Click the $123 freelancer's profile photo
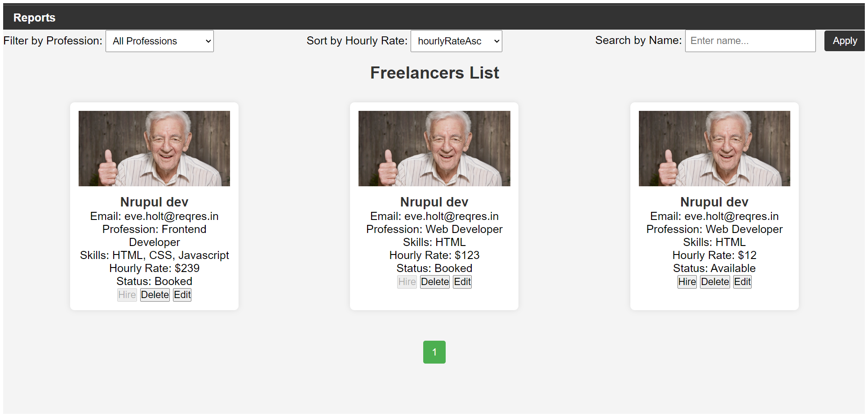The height and width of the screenshot is (417, 868). click(x=434, y=149)
